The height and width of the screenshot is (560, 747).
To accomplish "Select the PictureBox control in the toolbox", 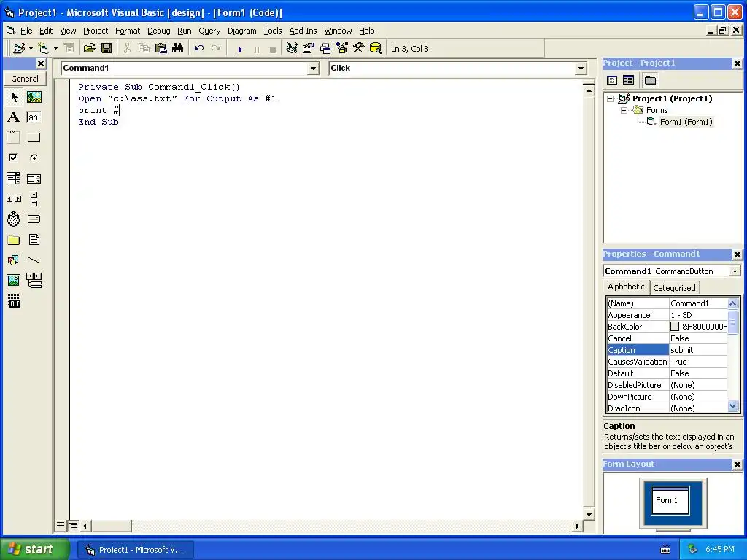I will point(34,97).
